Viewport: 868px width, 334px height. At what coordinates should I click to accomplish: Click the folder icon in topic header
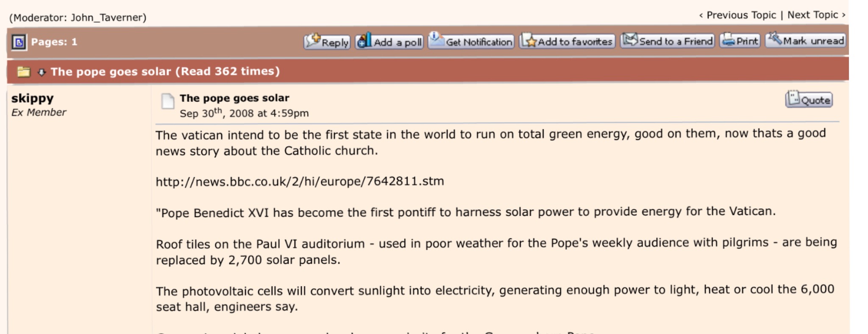pyautogui.click(x=24, y=72)
